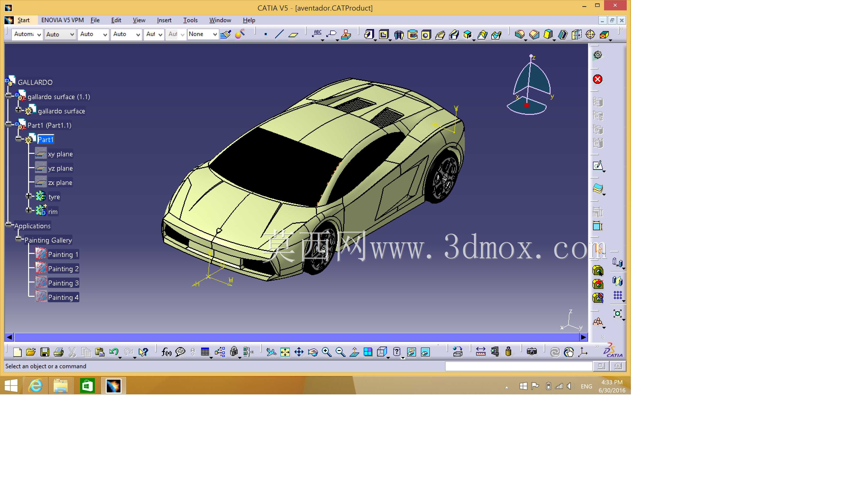Click the Capture camera icon
868x493 pixels.
(x=532, y=352)
